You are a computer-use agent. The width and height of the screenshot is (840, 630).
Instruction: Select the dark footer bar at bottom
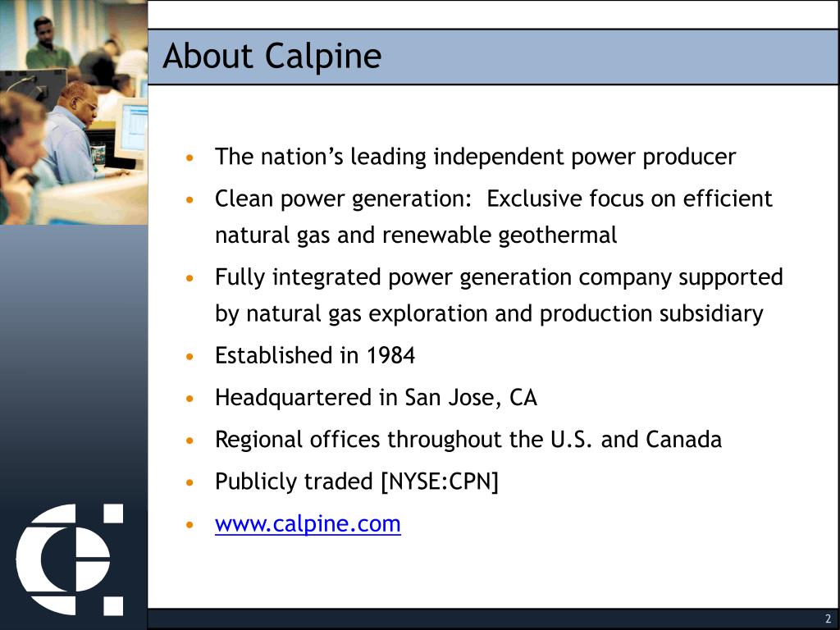(x=492, y=615)
